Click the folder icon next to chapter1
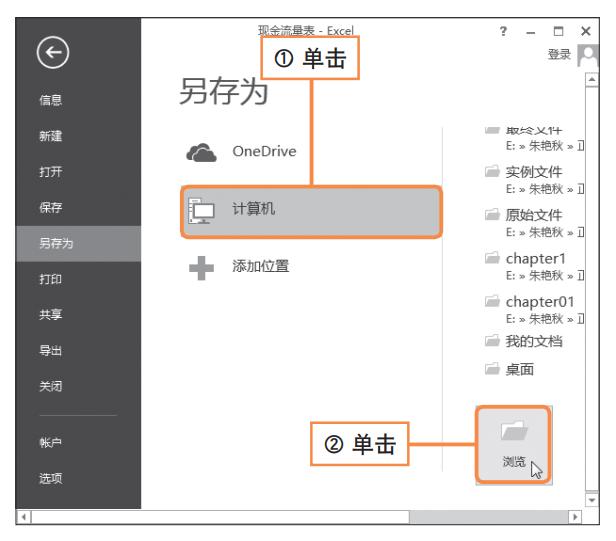The width and height of the screenshot is (616, 541). [492, 257]
